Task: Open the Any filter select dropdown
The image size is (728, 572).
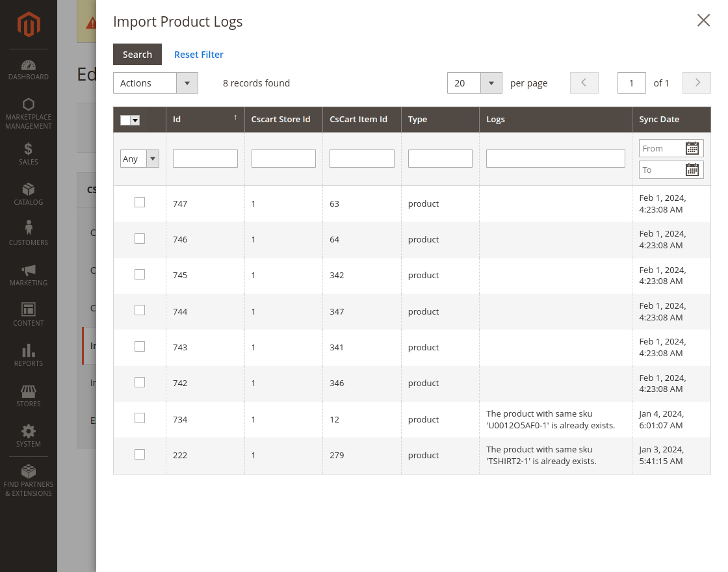Action: click(140, 159)
